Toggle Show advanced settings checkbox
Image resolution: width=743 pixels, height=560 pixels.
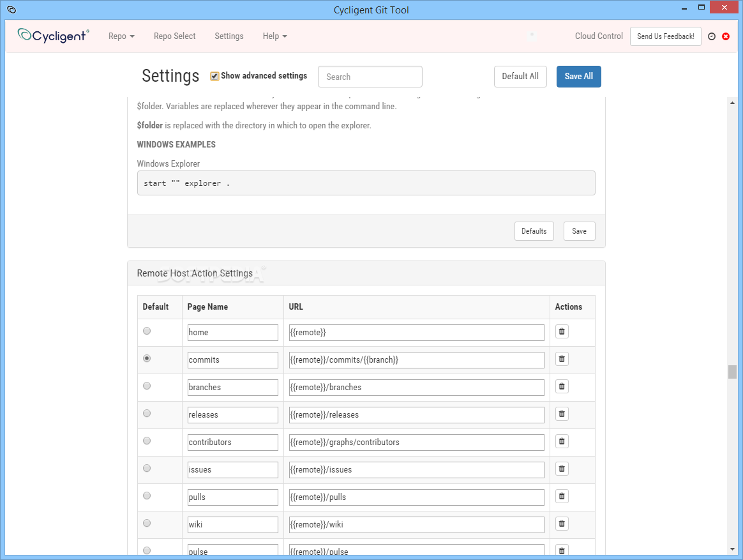click(215, 76)
